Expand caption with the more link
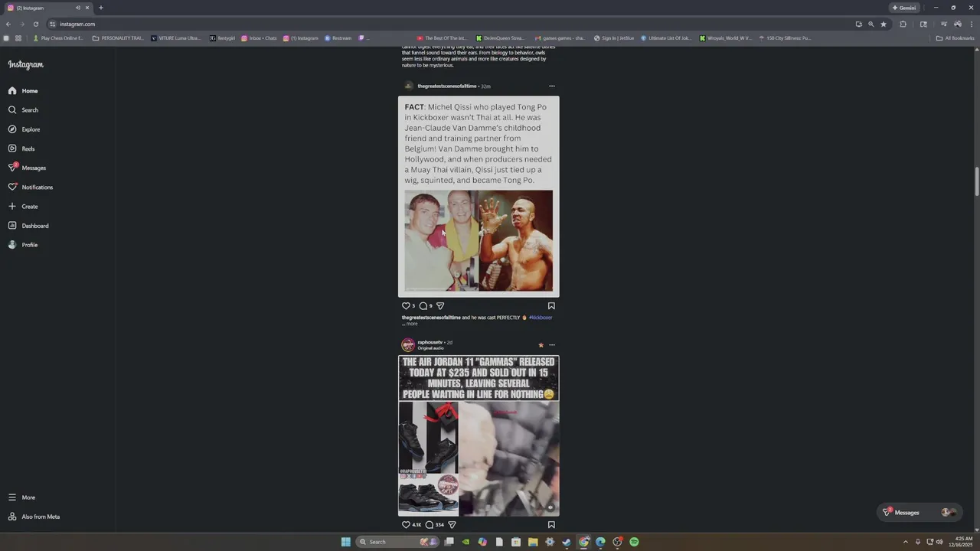The height and width of the screenshot is (551, 980). [412, 324]
